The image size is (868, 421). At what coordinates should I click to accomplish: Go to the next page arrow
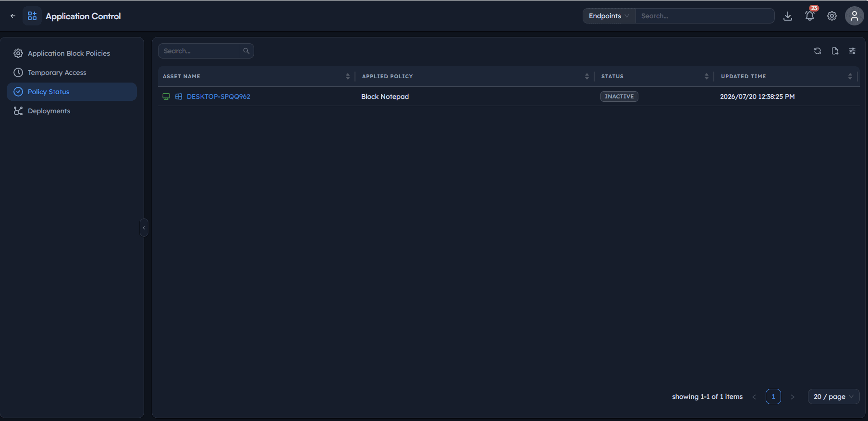coord(793,397)
